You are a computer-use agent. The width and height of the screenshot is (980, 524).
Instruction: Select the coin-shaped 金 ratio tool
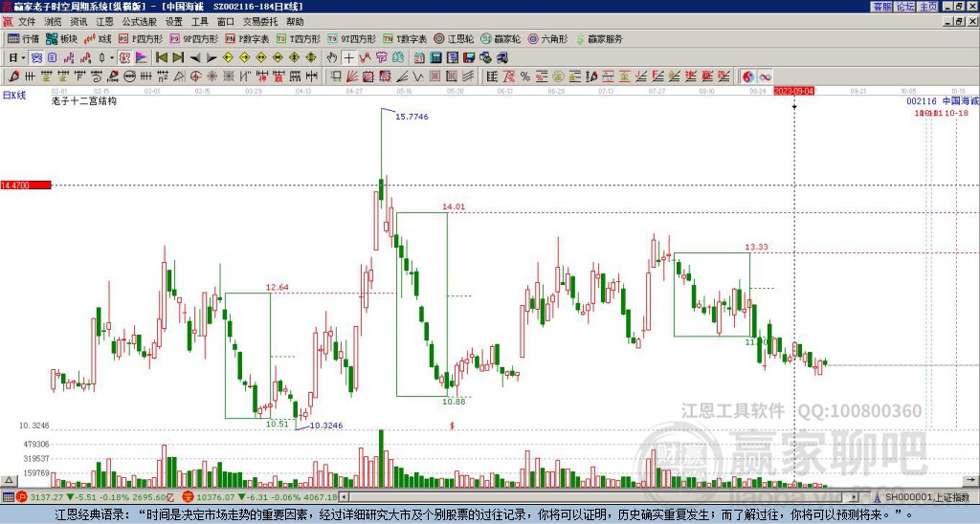tap(558, 76)
